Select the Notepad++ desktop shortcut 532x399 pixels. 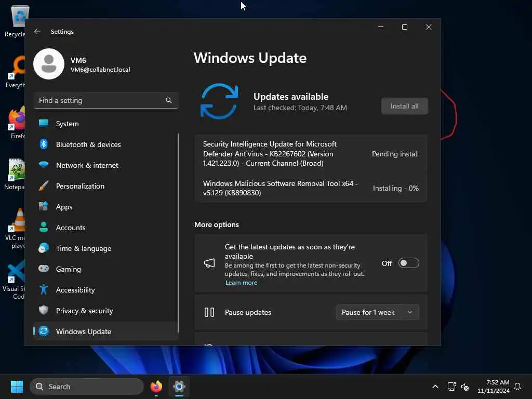(x=15, y=175)
